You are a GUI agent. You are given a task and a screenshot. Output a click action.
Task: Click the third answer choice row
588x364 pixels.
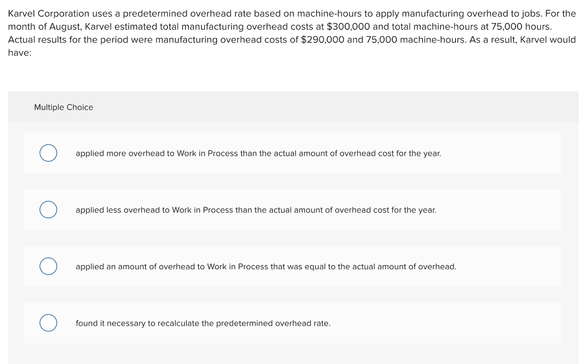pos(292,266)
